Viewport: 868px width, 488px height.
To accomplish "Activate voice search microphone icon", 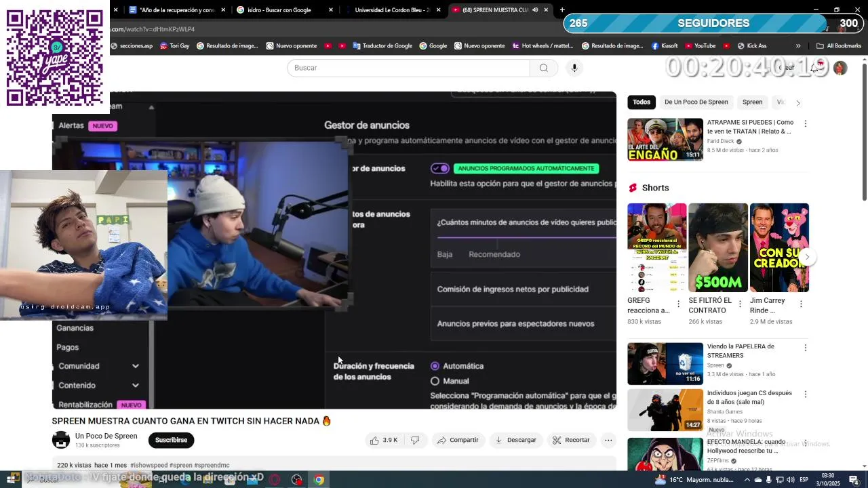I will (x=574, y=68).
